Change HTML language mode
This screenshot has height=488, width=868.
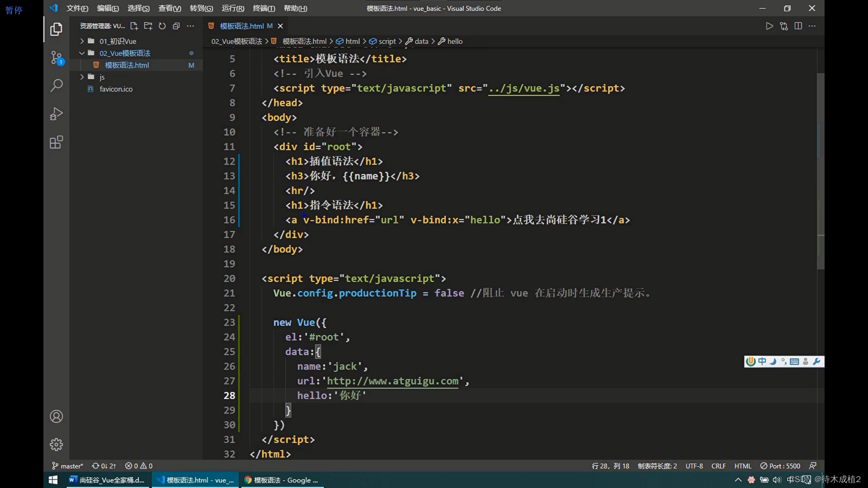[743, 466]
